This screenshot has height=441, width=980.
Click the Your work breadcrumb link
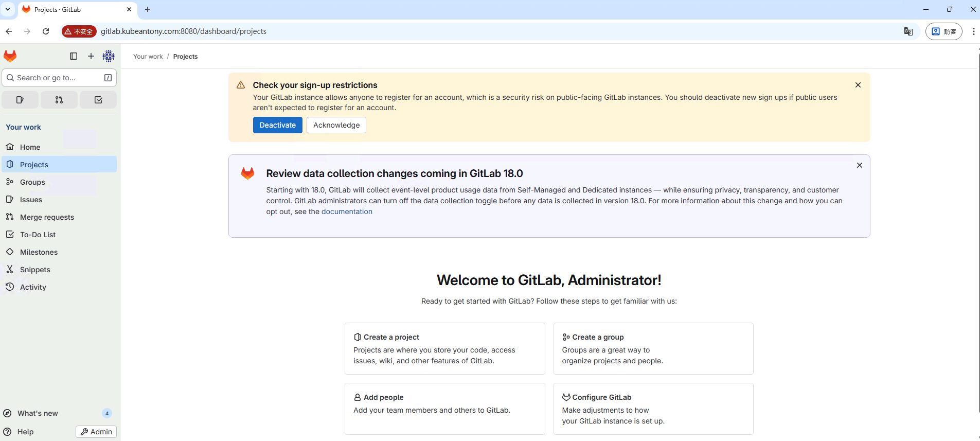click(x=148, y=57)
